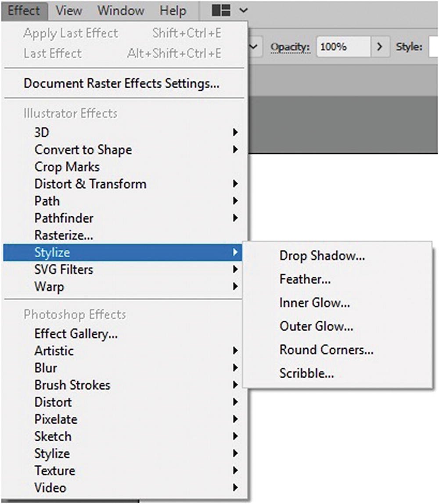Pick the Scribble effect
The height and width of the screenshot is (504, 439).
[x=306, y=374]
